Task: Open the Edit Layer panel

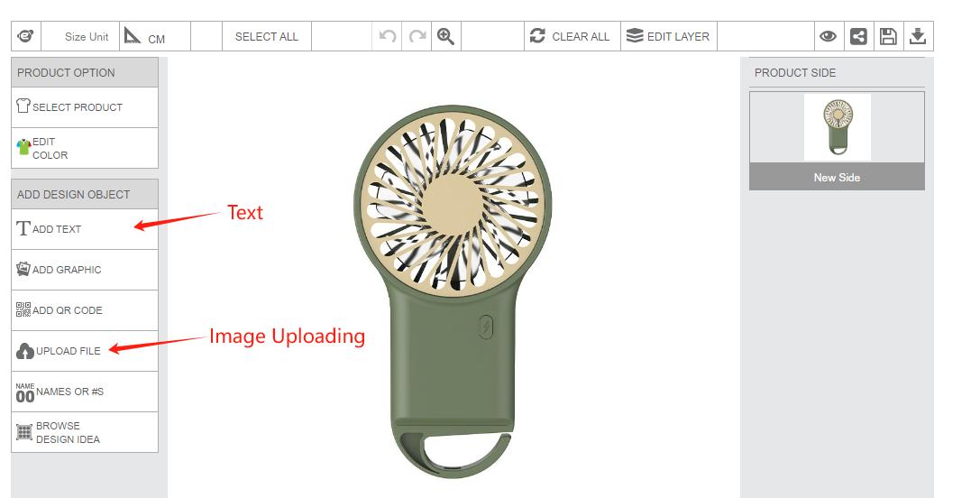Action: pos(669,36)
